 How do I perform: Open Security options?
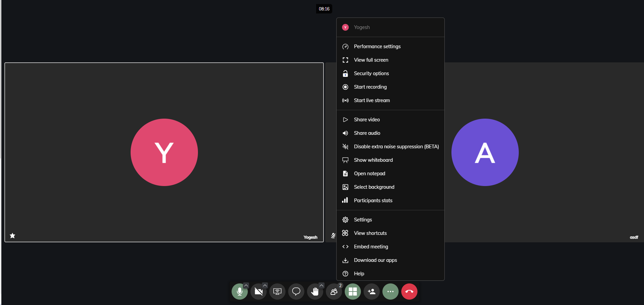pos(371,73)
